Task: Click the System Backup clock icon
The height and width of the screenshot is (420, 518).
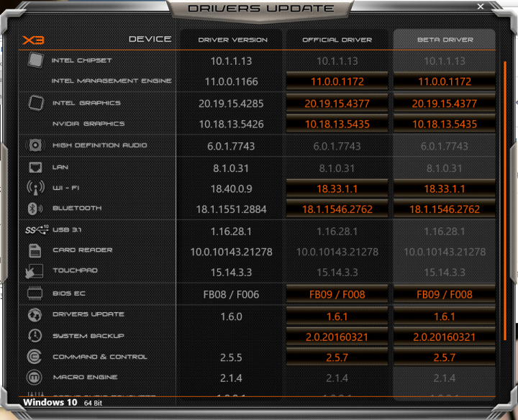Action: coord(35,335)
